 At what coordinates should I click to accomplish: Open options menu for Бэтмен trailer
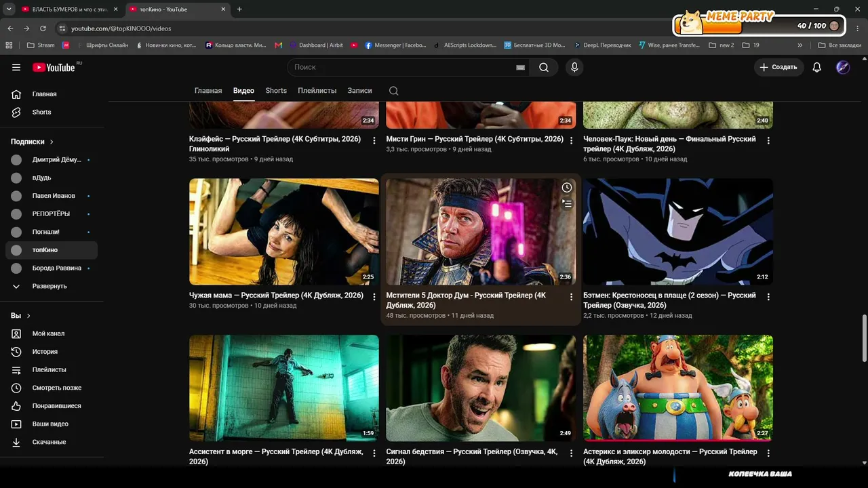click(768, 297)
